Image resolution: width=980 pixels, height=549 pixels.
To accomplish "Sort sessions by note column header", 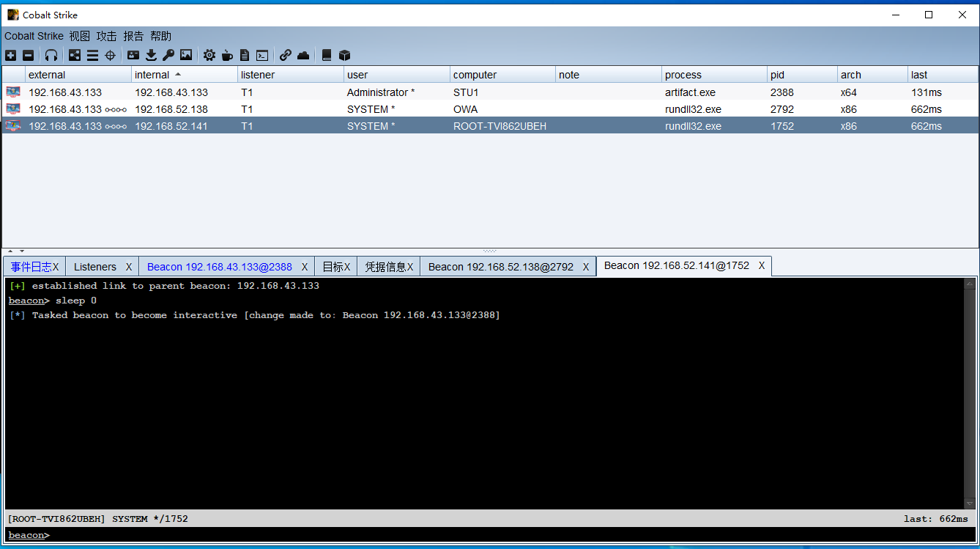I will click(609, 75).
